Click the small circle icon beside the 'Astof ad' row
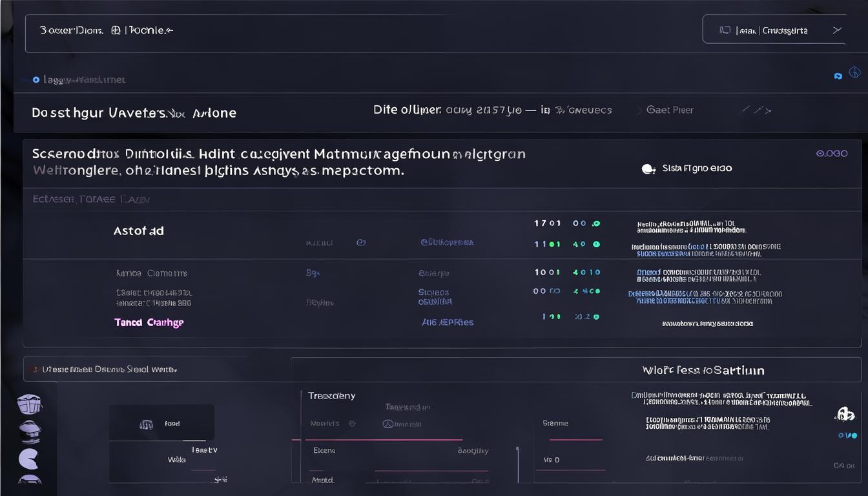Image resolution: width=868 pixels, height=496 pixels. (x=361, y=242)
